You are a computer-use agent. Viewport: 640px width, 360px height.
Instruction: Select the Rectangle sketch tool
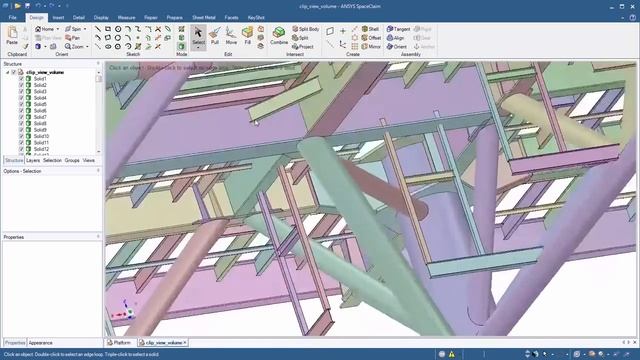(108, 29)
